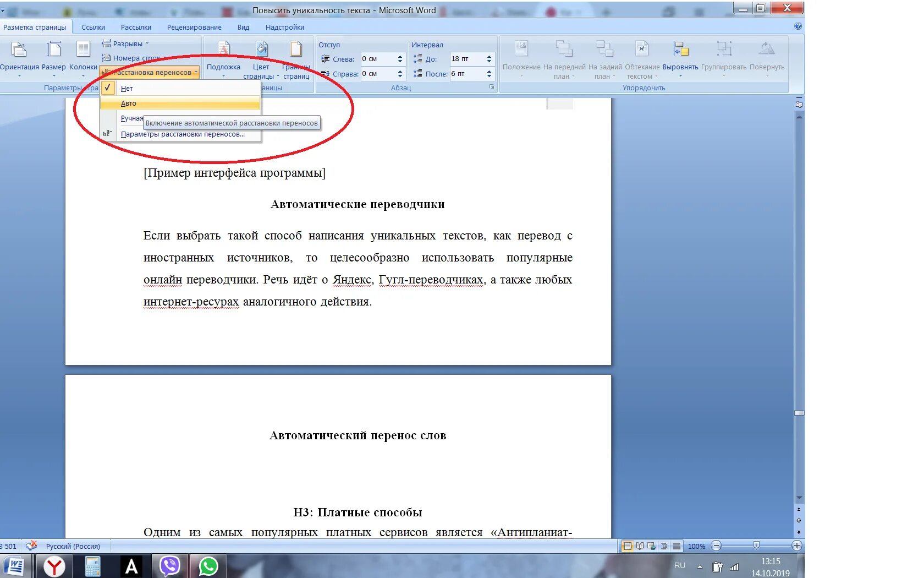Show hidden tray icons arrow
This screenshot has height=578, width=924.
pyautogui.click(x=700, y=566)
